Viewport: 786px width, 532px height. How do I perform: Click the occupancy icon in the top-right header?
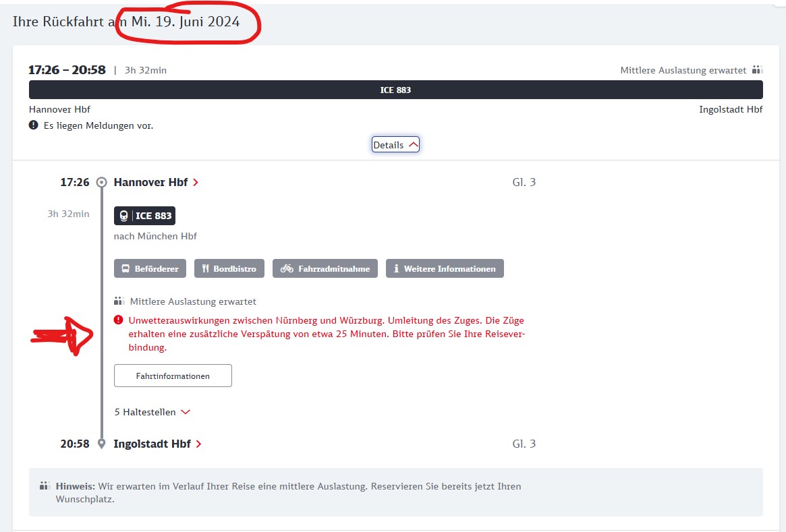tap(757, 70)
